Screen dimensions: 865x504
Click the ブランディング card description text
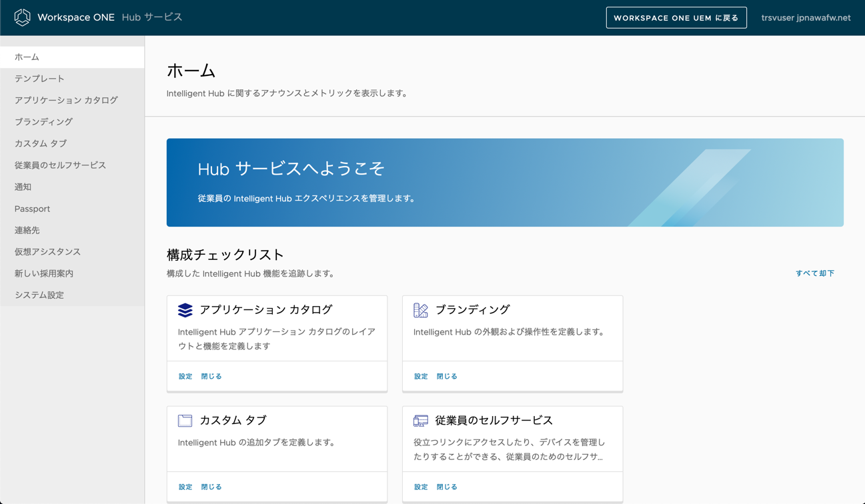click(509, 332)
